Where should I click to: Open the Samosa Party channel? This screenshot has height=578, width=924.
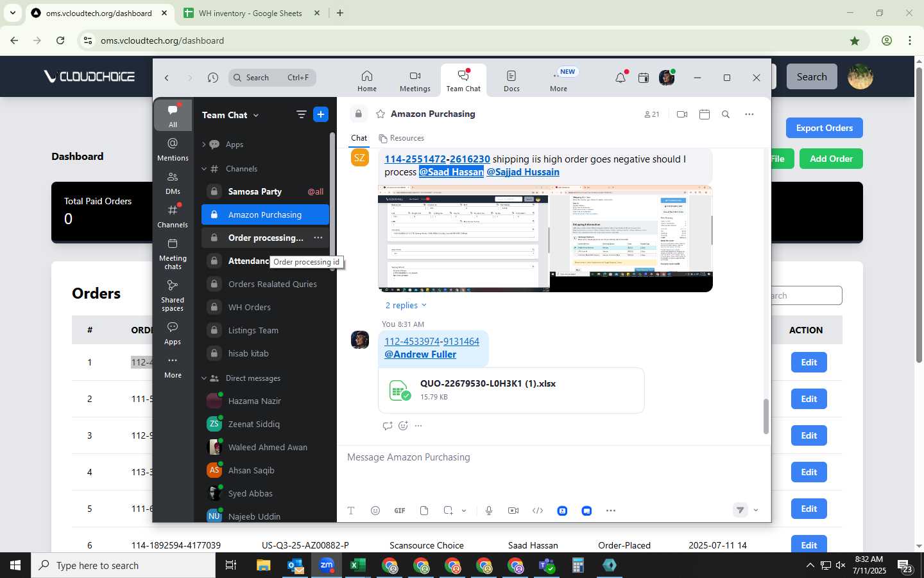pos(265,191)
